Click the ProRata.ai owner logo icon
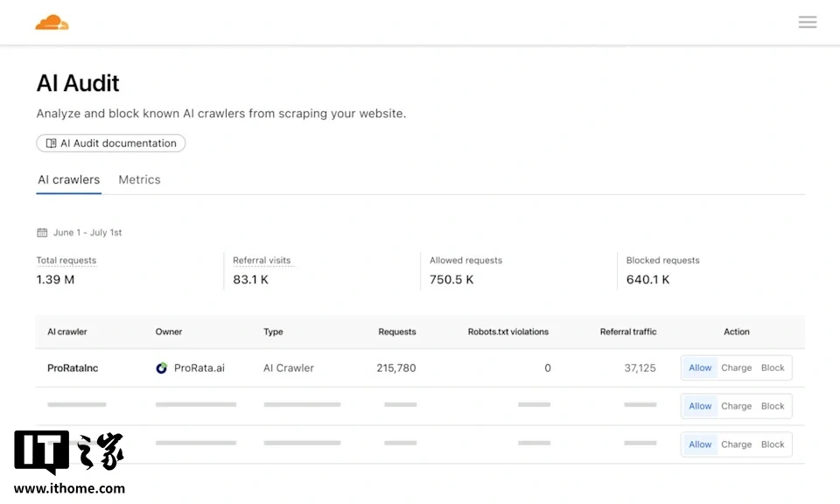This screenshot has height=504, width=840. 162,368
